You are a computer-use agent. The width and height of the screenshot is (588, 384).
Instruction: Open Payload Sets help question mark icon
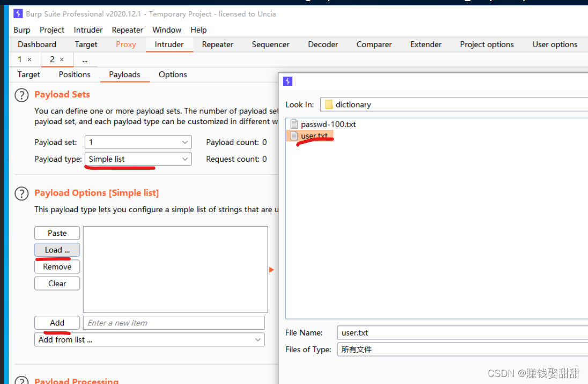pyautogui.click(x=21, y=95)
